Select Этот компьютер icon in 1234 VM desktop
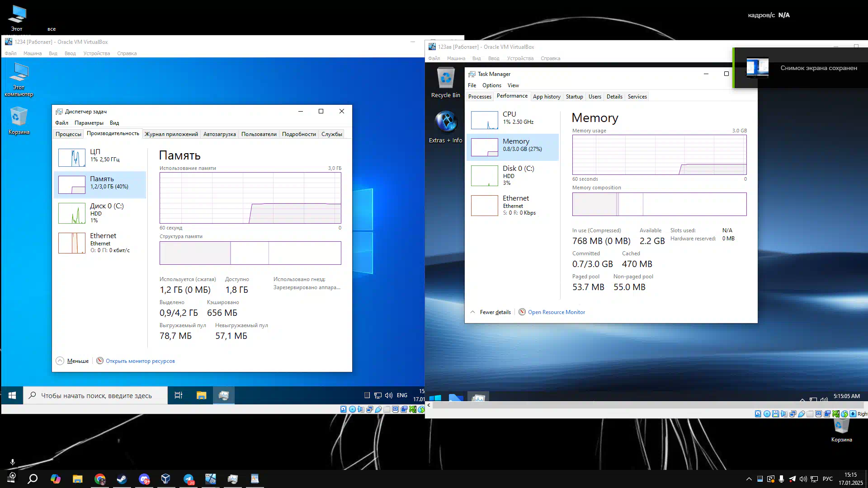This screenshot has width=868, height=488. point(19,80)
